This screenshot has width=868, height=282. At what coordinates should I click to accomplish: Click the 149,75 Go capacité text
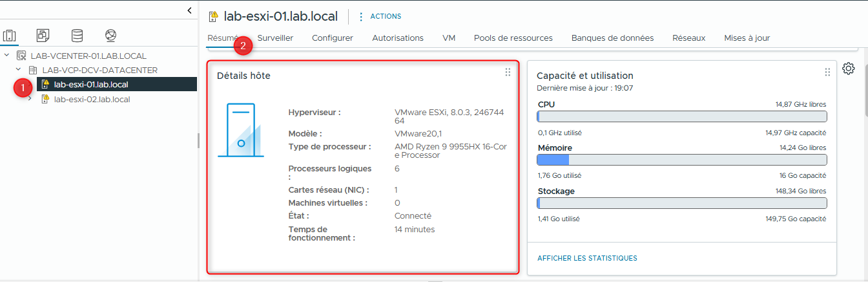(796, 219)
